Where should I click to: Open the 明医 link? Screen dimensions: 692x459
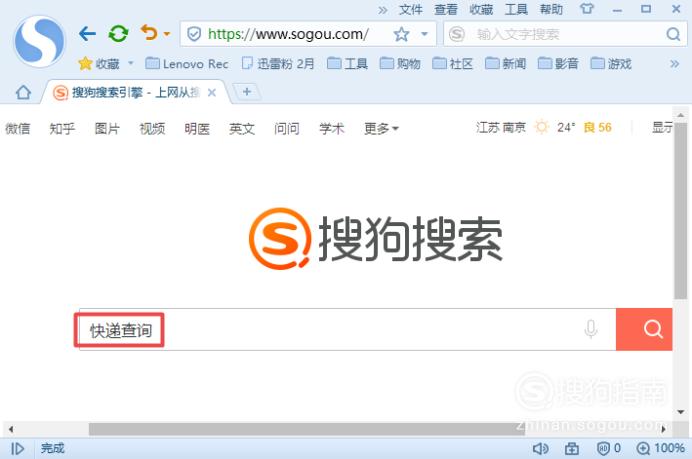pyautogui.click(x=197, y=128)
